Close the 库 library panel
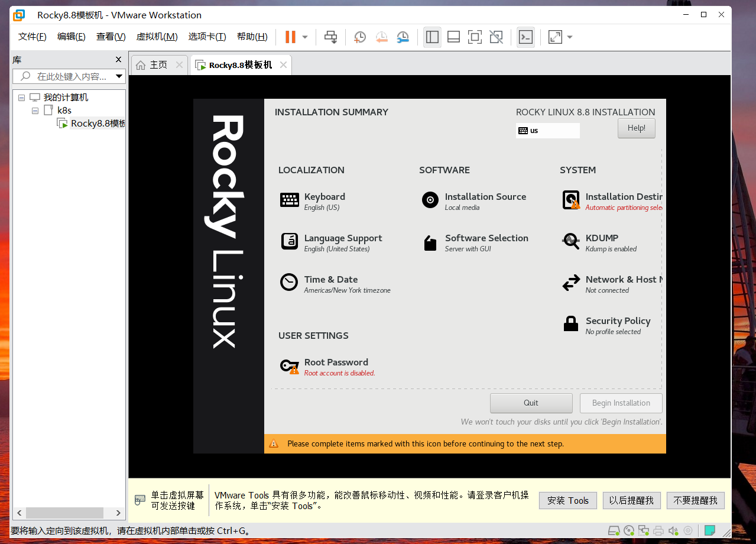Viewport: 756px width, 544px height. [118, 60]
